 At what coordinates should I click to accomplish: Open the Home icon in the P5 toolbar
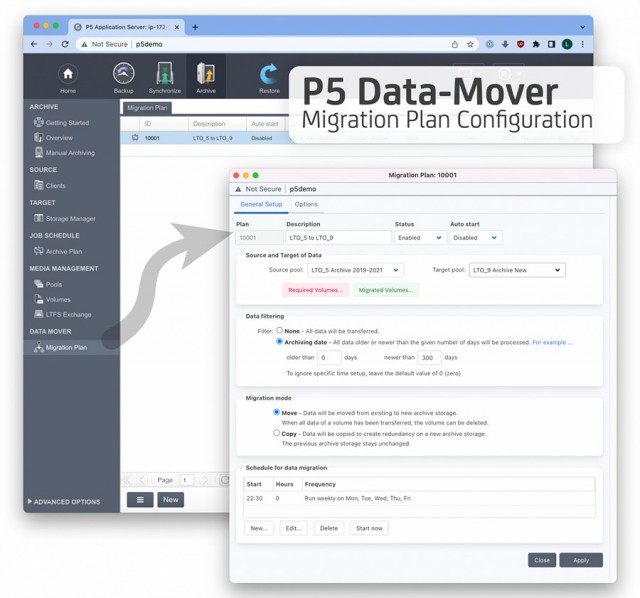tap(68, 78)
